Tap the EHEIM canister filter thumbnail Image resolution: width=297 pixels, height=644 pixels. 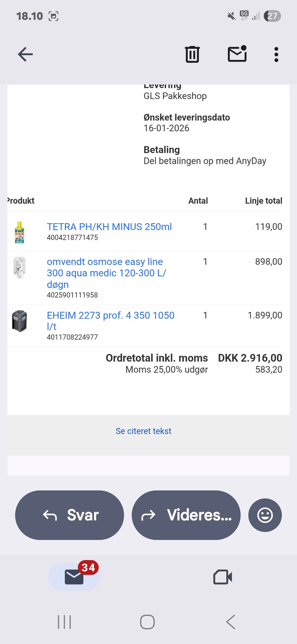point(19,321)
